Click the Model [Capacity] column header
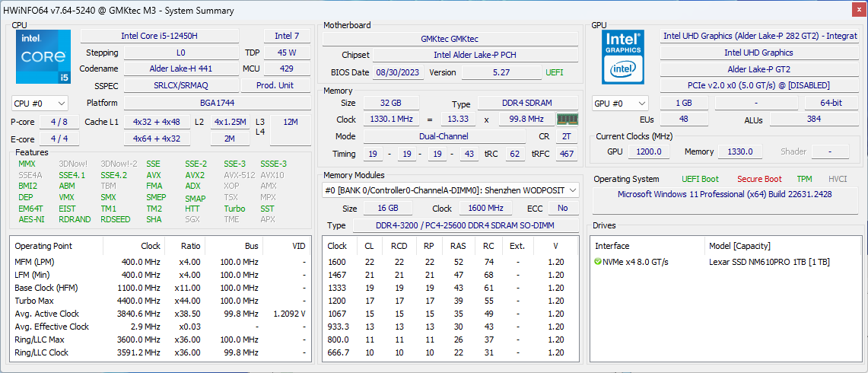 click(739, 246)
